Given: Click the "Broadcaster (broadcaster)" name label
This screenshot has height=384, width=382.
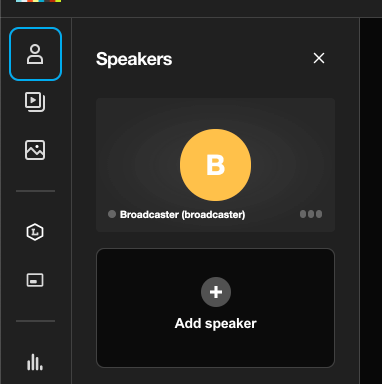Looking at the screenshot, I should click(183, 214).
